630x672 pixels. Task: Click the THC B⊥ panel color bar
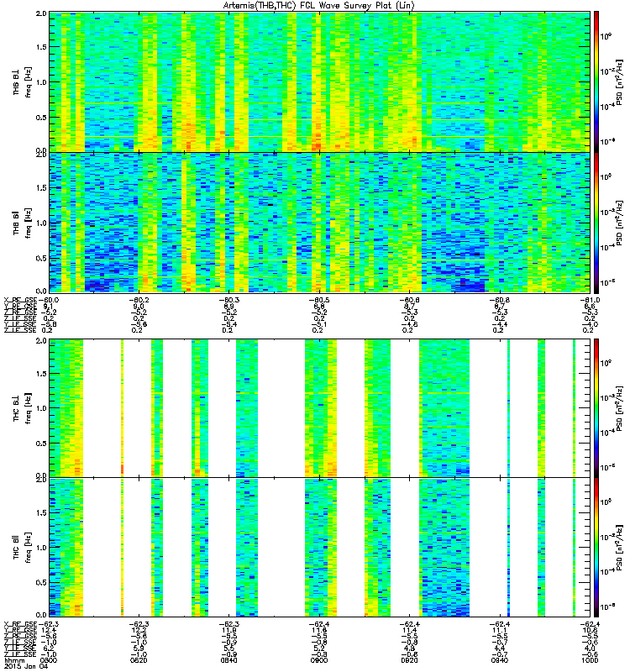[596, 407]
